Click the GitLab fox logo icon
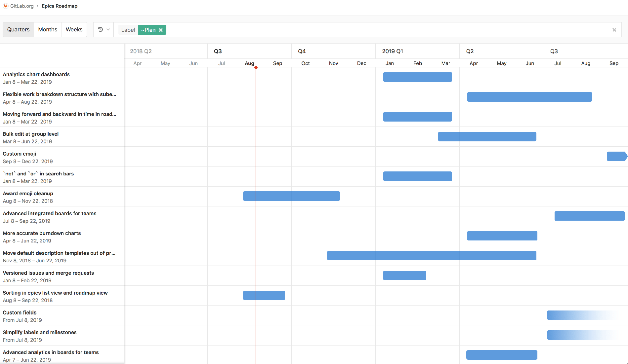Screen dimensions: 628x364 coord(5,6)
